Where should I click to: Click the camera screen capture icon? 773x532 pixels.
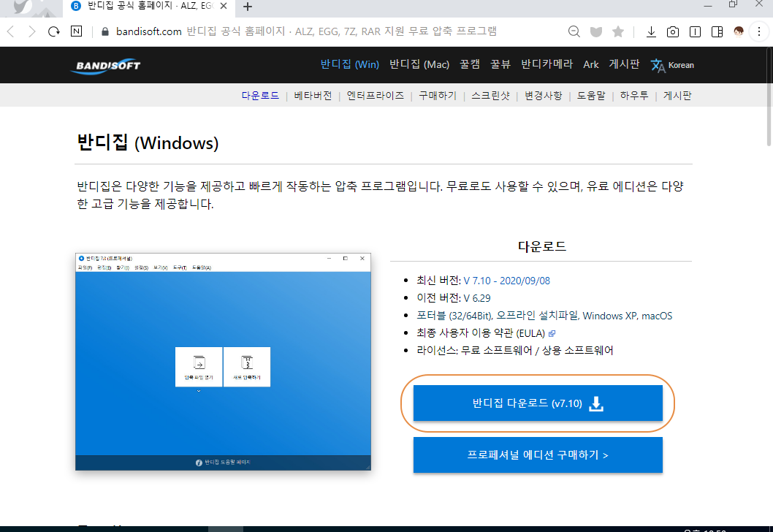click(x=672, y=32)
